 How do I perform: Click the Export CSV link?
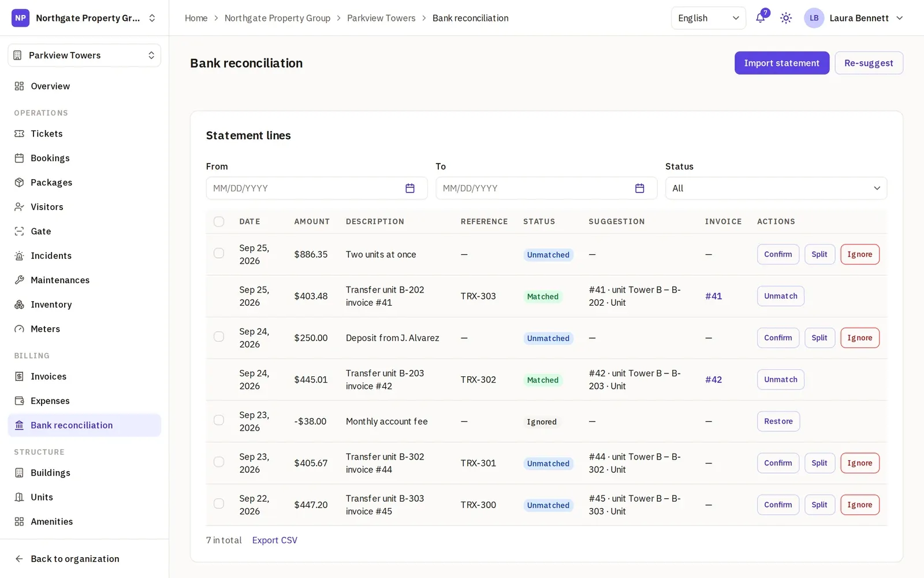(x=275, y=540)
